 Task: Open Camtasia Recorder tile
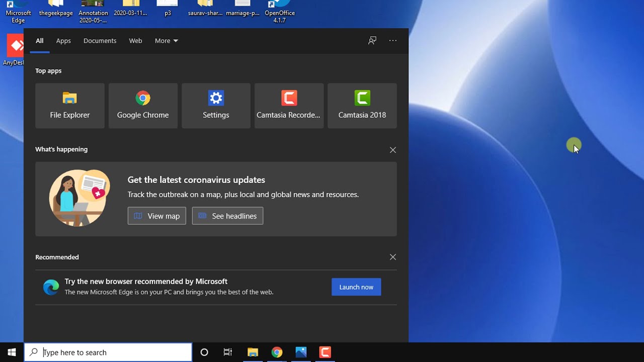click(289, 106)
